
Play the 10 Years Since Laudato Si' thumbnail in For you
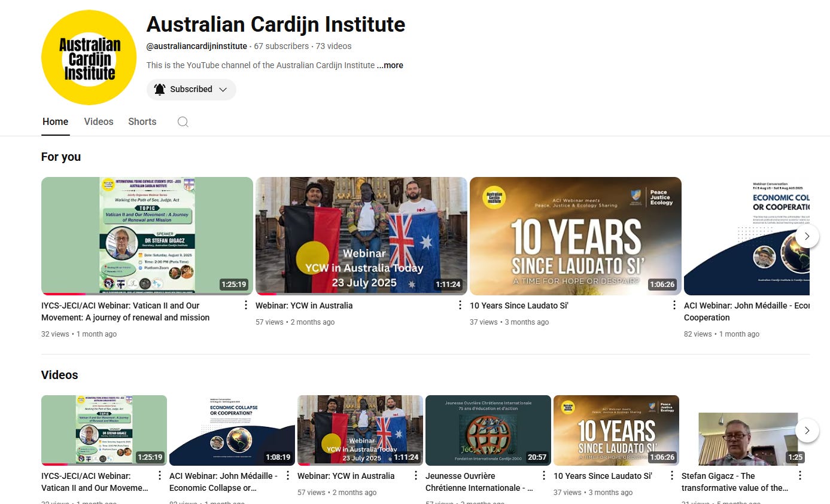[576, 236]
